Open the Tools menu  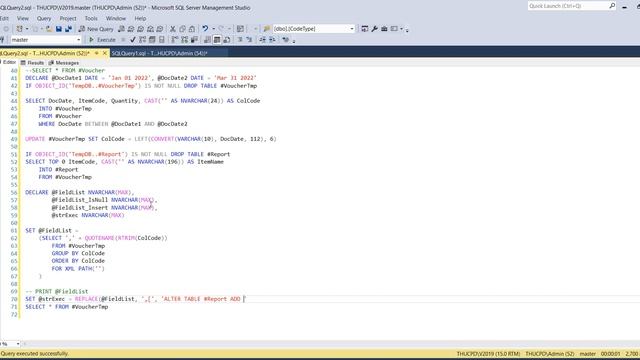coord(91,18)
